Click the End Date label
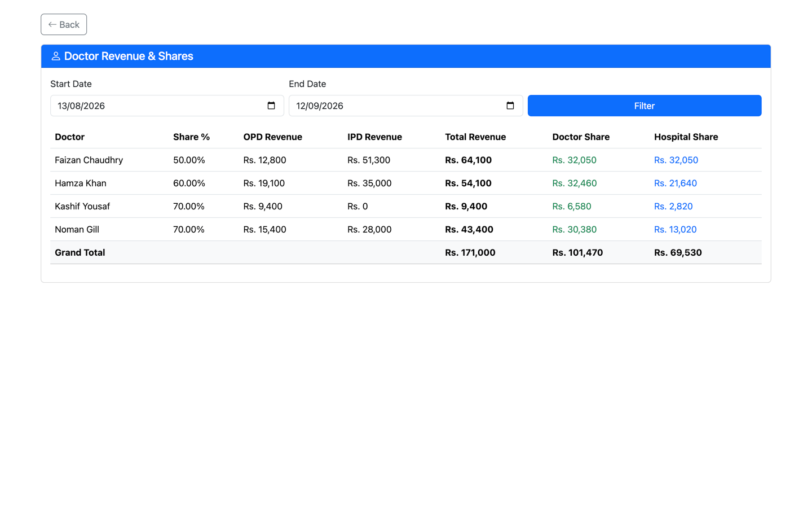This screenshot has width=812, height=508. 307,84
